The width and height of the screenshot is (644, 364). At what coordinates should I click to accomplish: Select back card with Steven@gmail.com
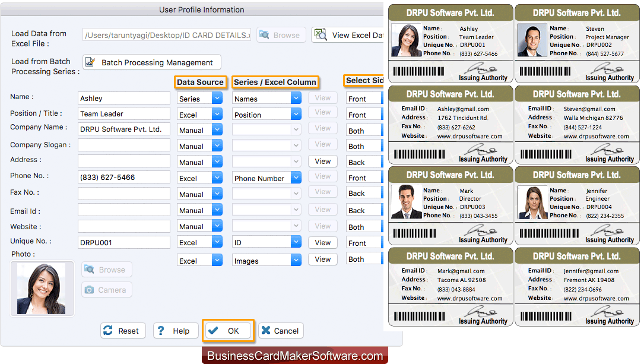pos(577,125)
